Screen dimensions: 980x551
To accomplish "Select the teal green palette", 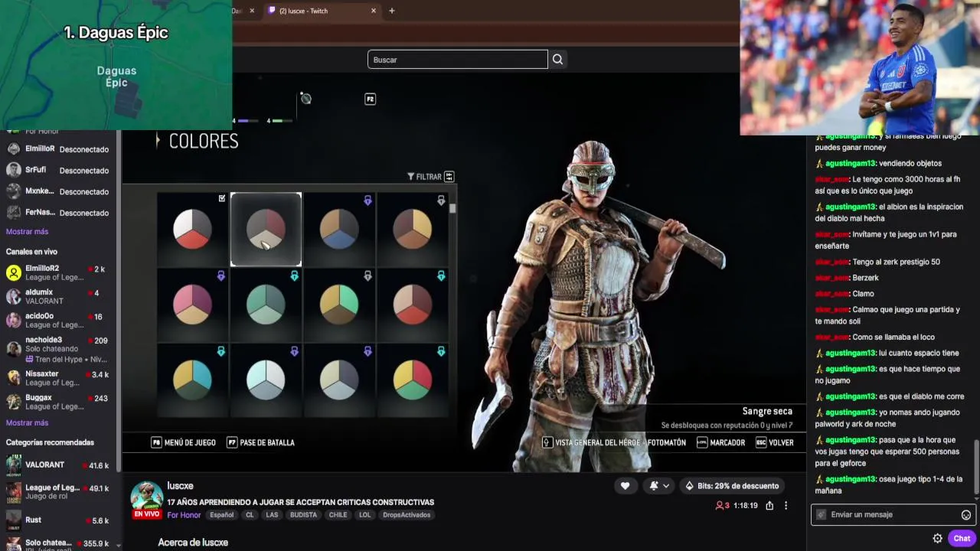I will pos(266,304).
